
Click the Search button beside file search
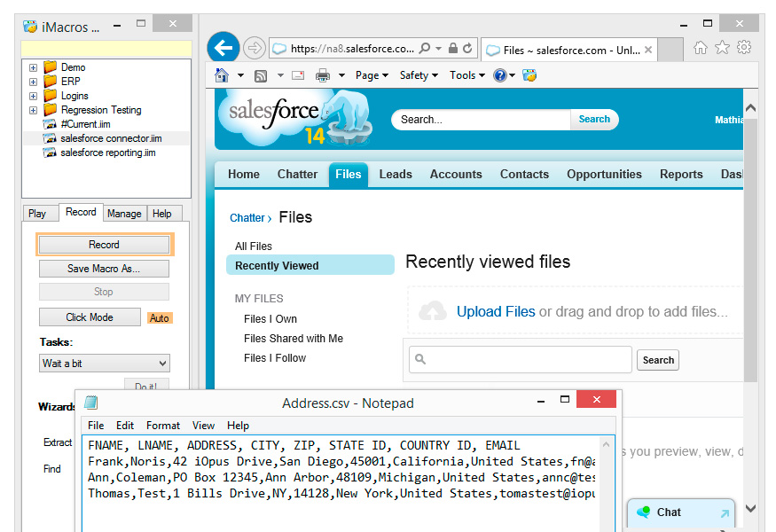click(658, 360)
